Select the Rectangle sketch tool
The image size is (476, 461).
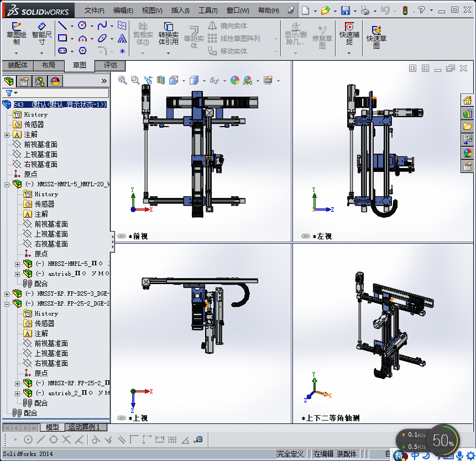62,38
